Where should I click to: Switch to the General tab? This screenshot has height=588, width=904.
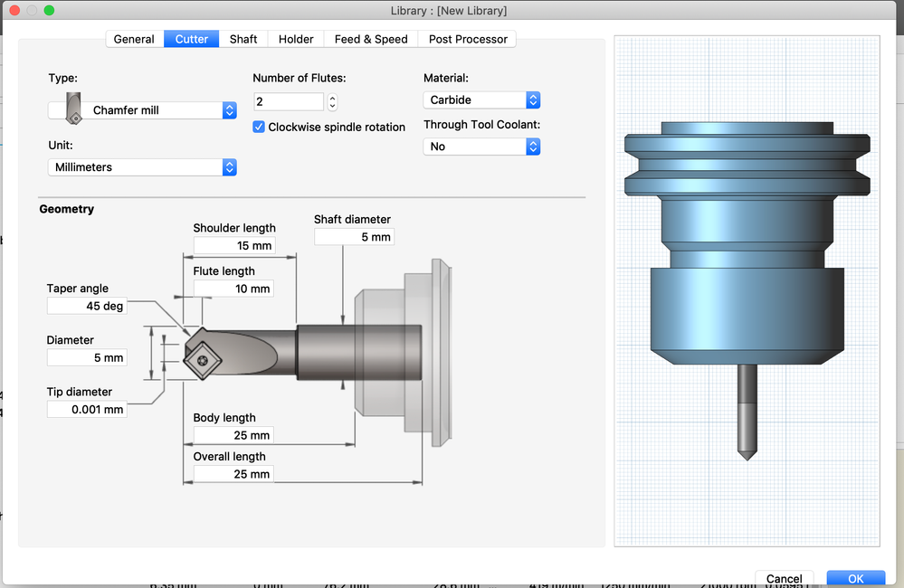pyautogui.click(x=134, y=39)
